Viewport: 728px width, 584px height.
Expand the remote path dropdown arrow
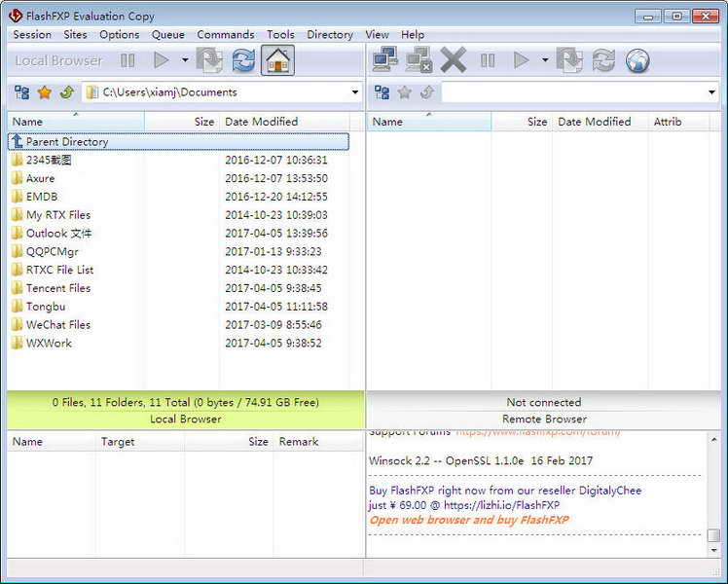[711, 92]
